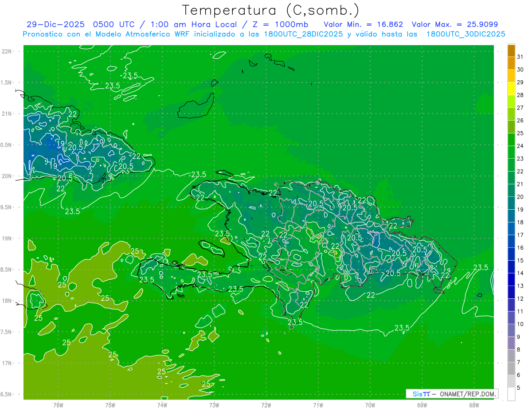
Task: Click the '74W' longitude axis label
Action: pos(162,405)
